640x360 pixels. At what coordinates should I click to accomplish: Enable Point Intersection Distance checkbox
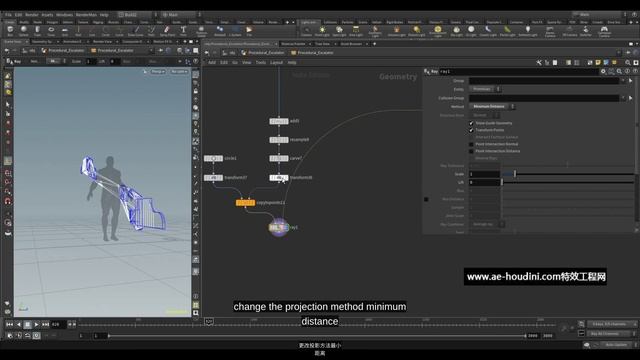[x=471, y=151]
